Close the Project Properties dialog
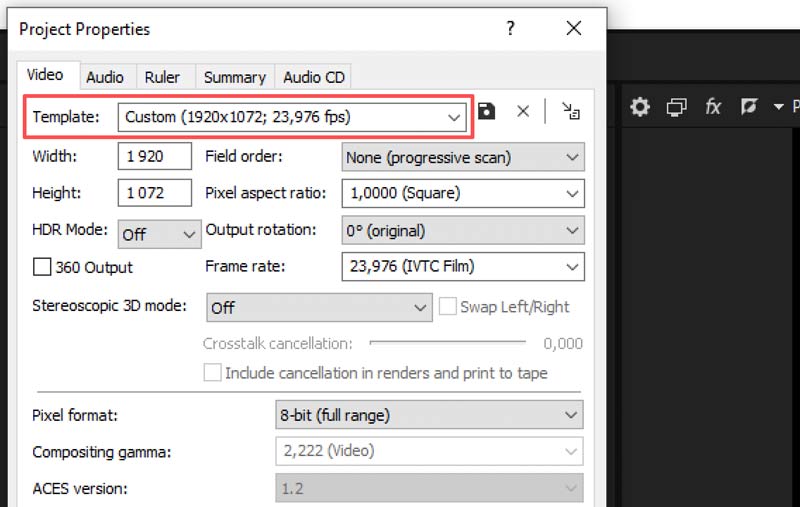 tap(574, 28)
